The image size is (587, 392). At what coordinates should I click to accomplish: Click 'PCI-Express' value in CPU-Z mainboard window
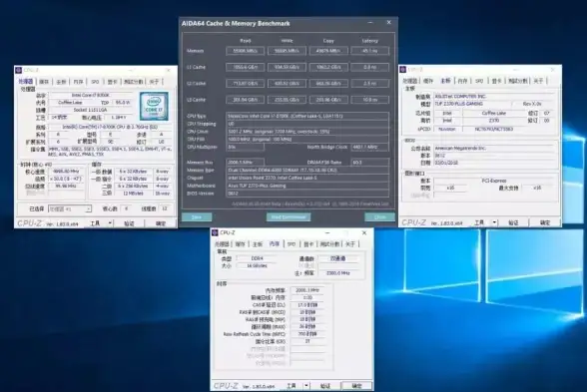coord(494,181)
